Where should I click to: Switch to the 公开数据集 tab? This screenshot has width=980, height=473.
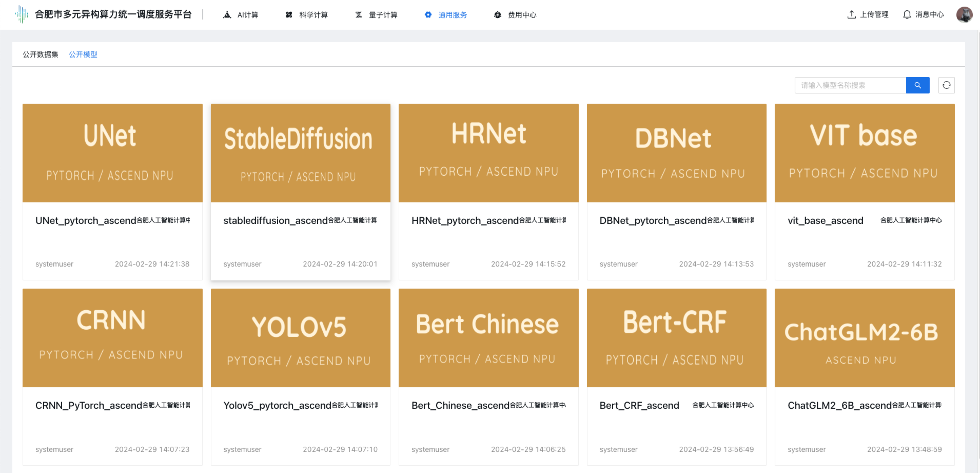[x=41, y=54]
